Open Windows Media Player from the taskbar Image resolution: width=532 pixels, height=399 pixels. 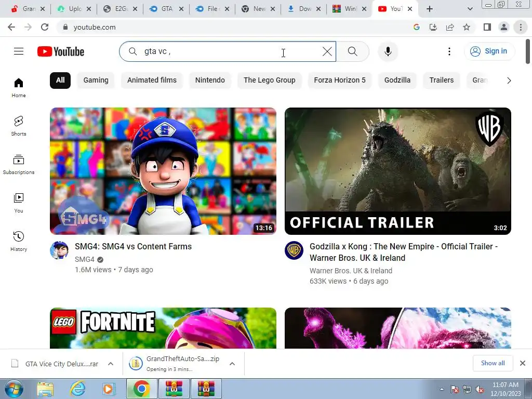point(109,389)
